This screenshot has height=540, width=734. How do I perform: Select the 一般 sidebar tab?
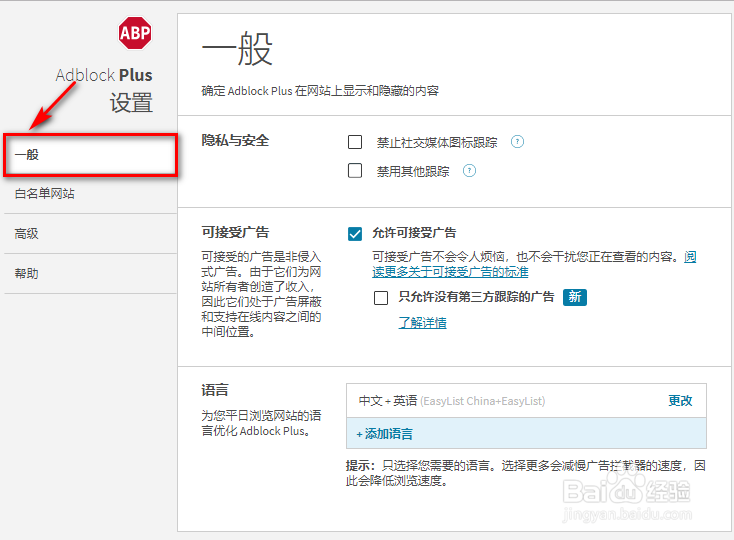90,155
